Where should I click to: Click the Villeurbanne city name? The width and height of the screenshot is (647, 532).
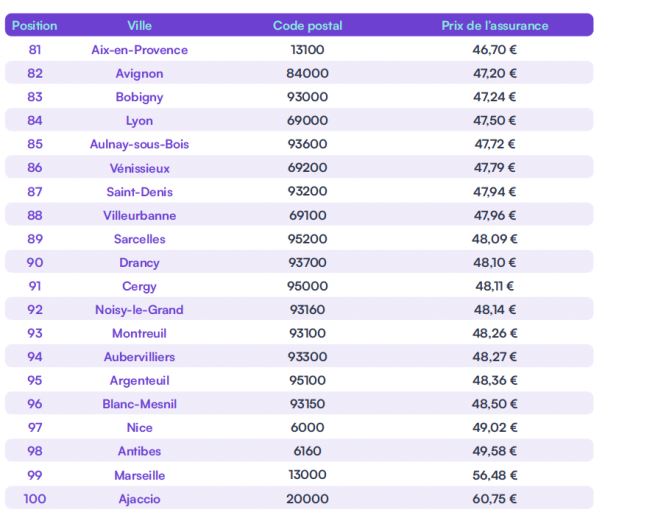[139, 215]
